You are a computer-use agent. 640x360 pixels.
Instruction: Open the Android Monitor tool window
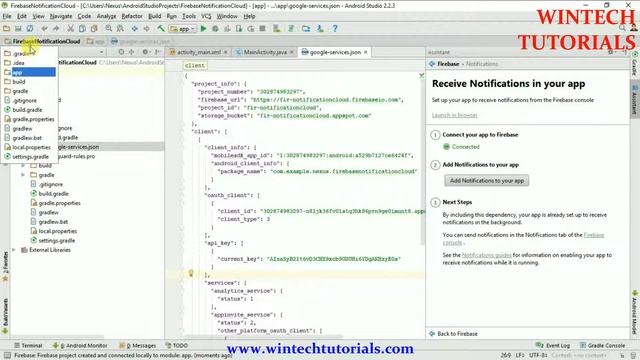80,345
